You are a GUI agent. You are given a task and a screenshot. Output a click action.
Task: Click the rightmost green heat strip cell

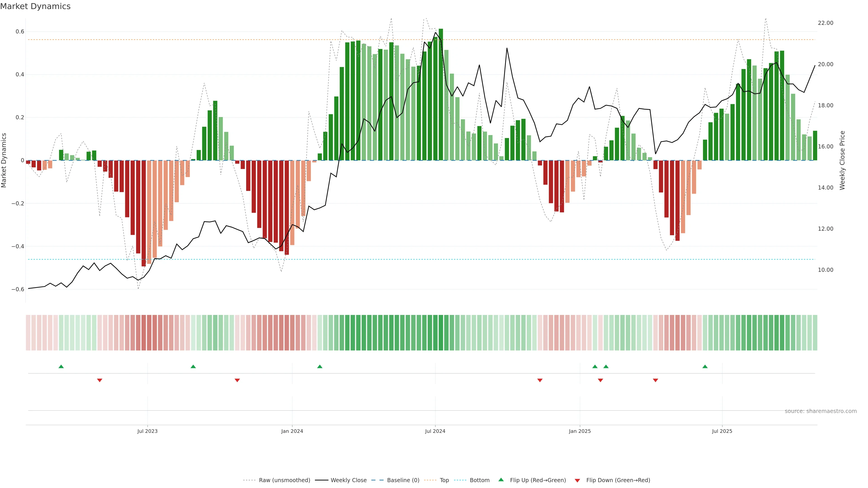tap(815, 332)
